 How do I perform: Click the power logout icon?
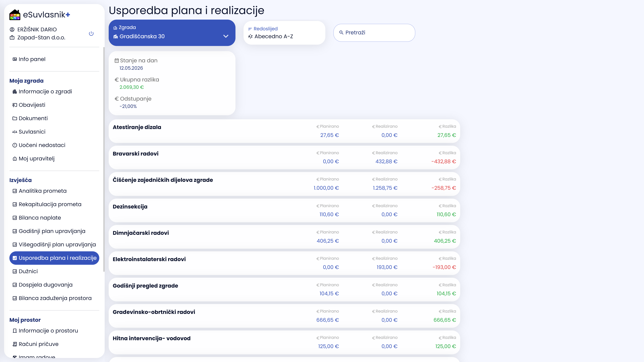[x=91, y=34]
